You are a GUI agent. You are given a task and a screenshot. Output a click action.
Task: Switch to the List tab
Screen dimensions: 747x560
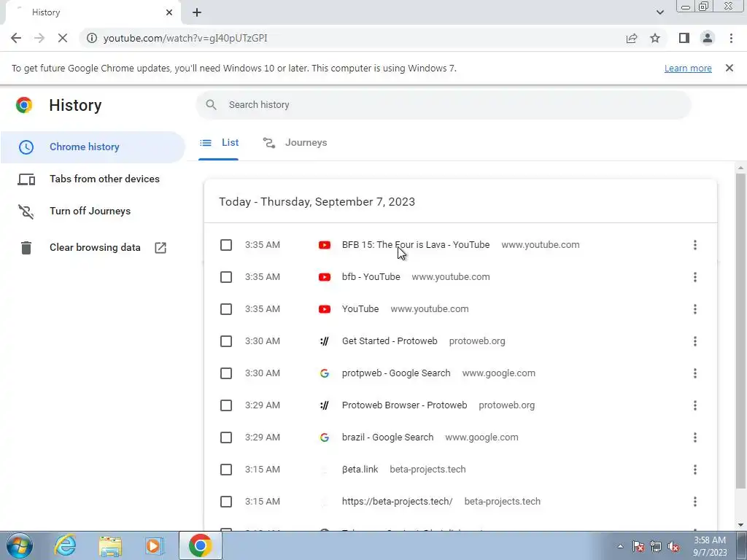[219, 143]
